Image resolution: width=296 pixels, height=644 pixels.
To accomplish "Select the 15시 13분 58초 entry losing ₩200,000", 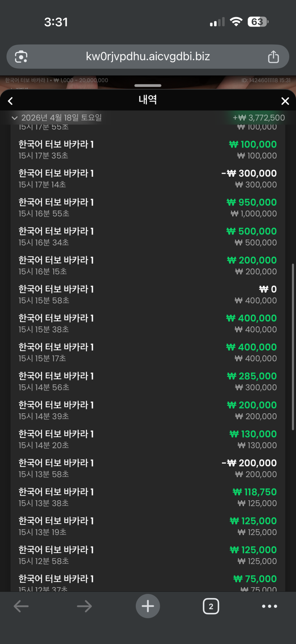I will tap(147, 468).
